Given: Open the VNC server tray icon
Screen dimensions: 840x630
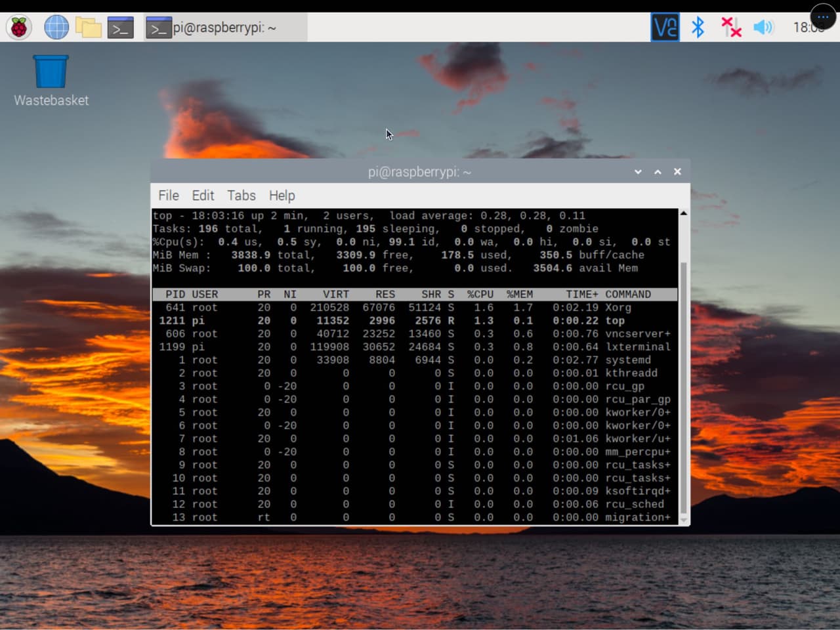Looking at the screenshot, I should [665, 28].
